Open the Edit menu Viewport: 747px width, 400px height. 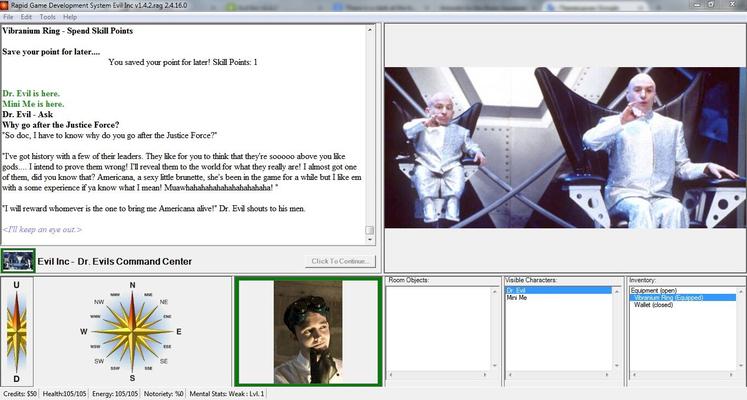tap(26, 17)
